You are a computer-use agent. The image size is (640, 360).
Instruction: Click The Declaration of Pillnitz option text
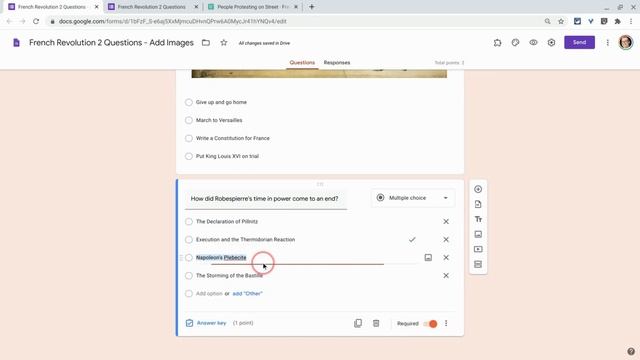pos(227,222)
